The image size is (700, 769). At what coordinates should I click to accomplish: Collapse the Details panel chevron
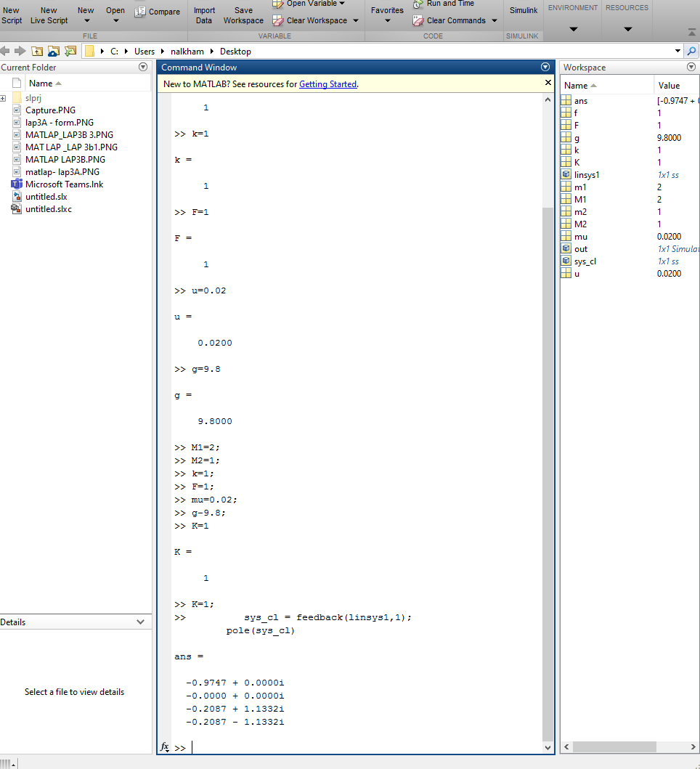(141, 622)
